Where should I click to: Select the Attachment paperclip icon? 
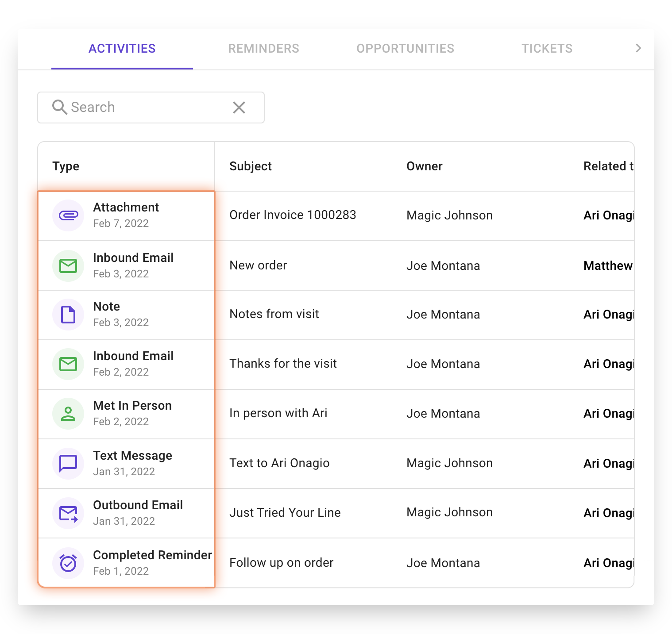click(x=68, y=215)
